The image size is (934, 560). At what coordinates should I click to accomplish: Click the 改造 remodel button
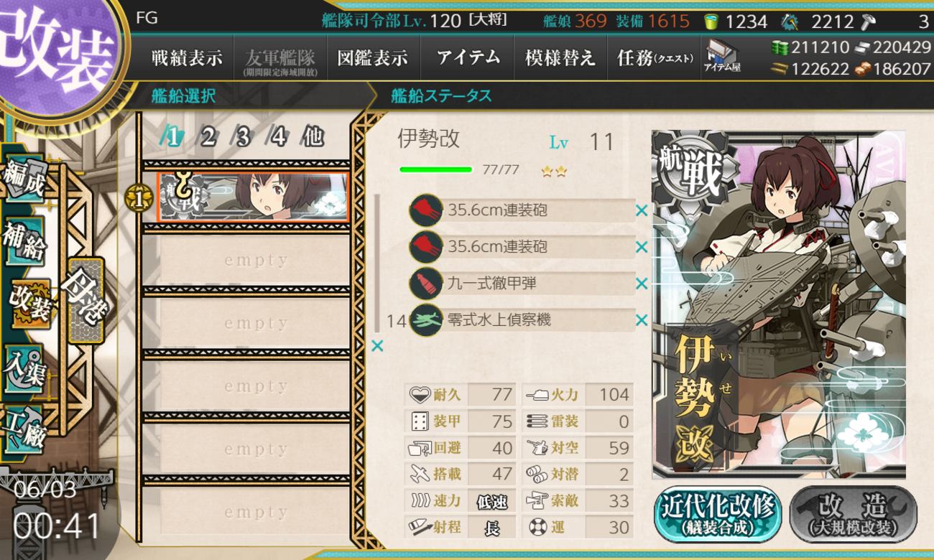pos(853,514)
